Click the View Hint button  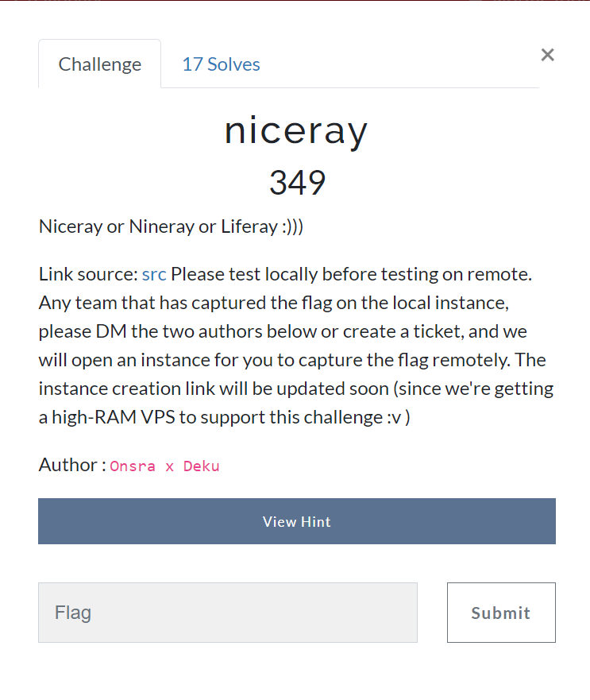[x=297, y=521]
